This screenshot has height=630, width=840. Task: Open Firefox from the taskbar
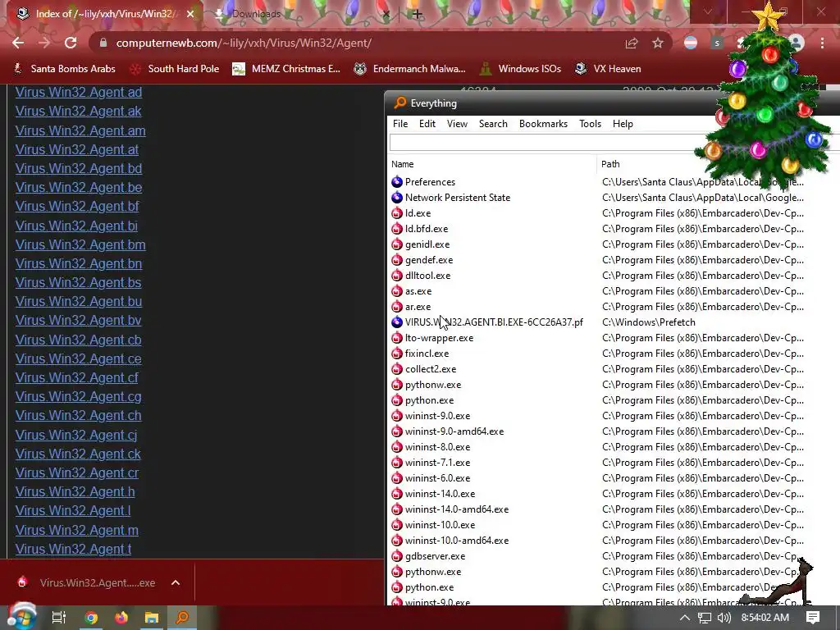pyautogui.click(x=121, y=618)
